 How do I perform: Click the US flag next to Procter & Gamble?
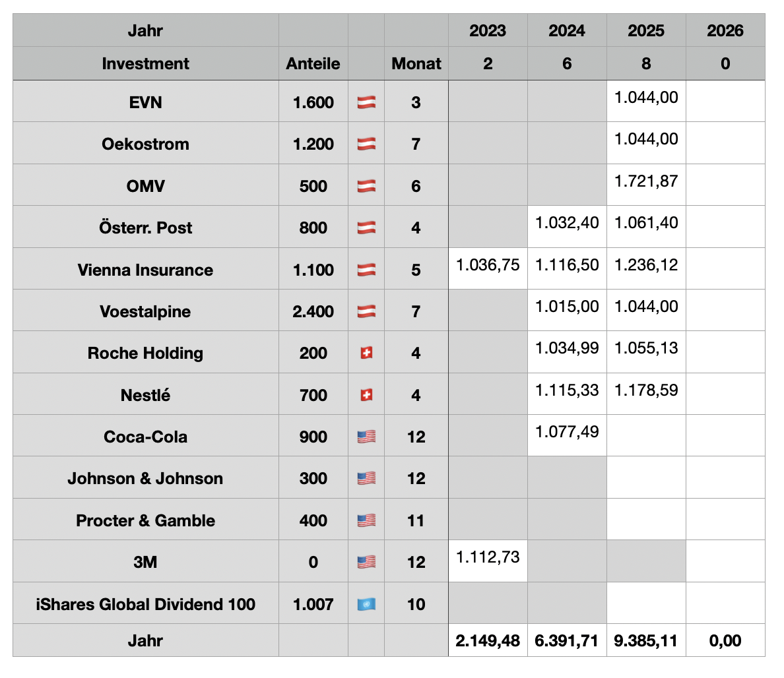(x=366, y=520)
